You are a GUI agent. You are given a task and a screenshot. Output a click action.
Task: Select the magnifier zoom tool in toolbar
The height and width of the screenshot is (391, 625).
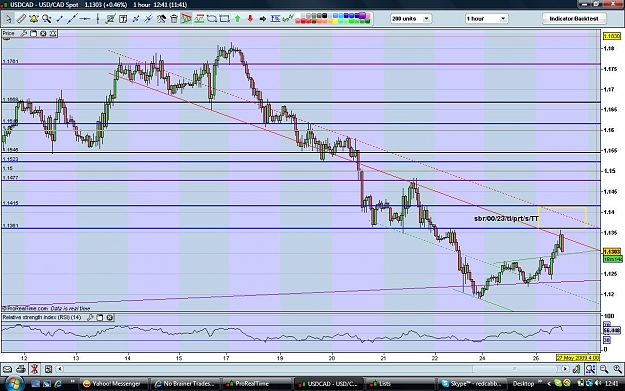[x=47, y=19]
